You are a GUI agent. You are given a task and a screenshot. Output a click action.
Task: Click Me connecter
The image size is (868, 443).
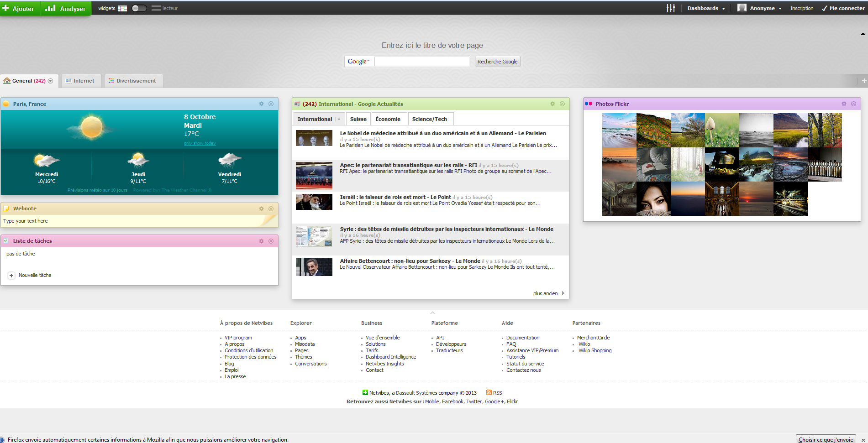coord(843,8)
